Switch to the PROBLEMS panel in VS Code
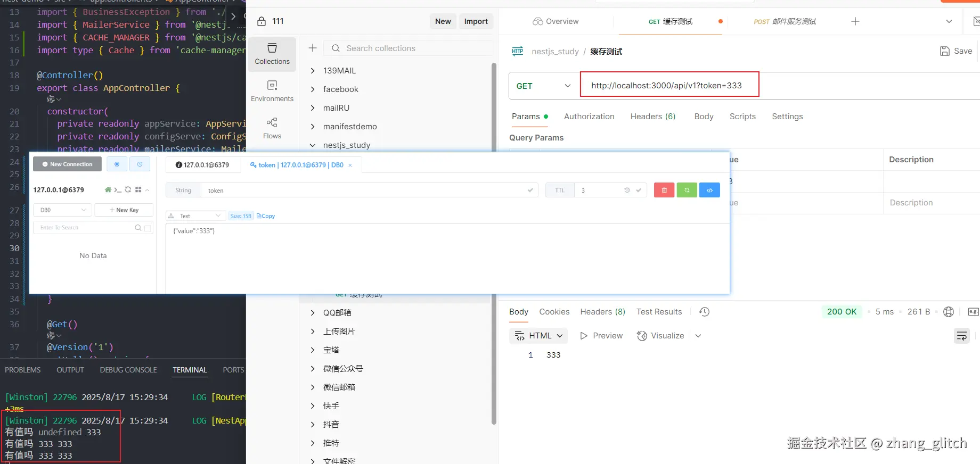The image size is (980, 464). [x=23, y=370]
